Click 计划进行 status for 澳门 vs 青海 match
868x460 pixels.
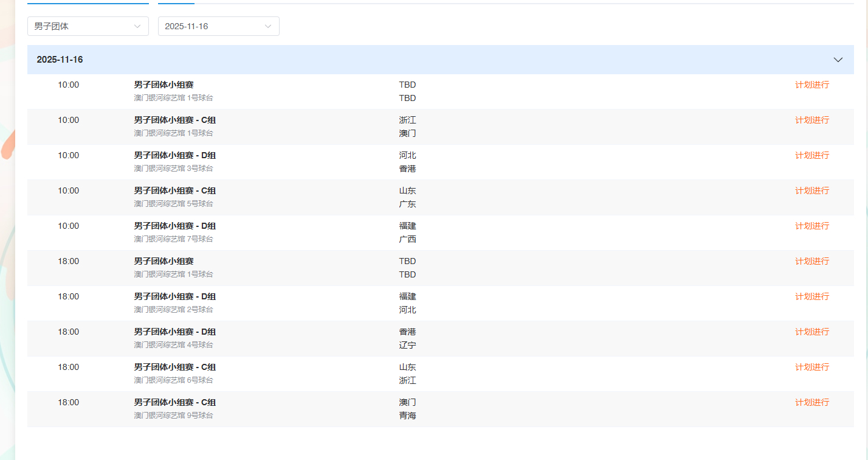(x=812, y=402)
